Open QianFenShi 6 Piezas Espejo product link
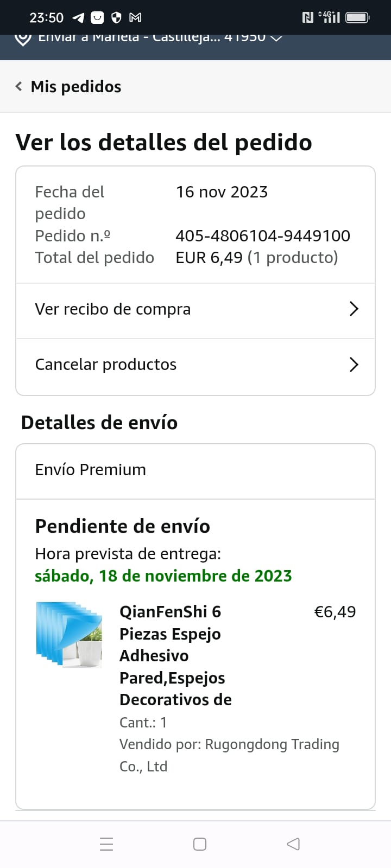Image resolution: width=391 pixels, height=868 pixels. 175,655
